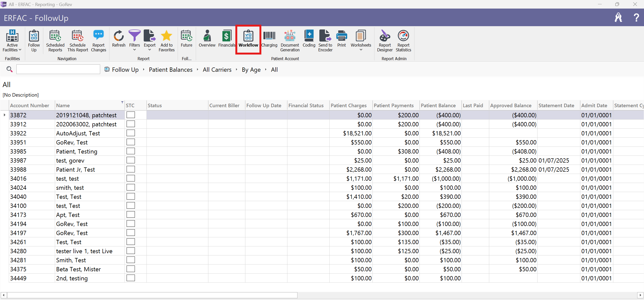The width and height of the screenshot is (644, 300).
Task: Open Report Statistics
Action: [x=403, y=41]
